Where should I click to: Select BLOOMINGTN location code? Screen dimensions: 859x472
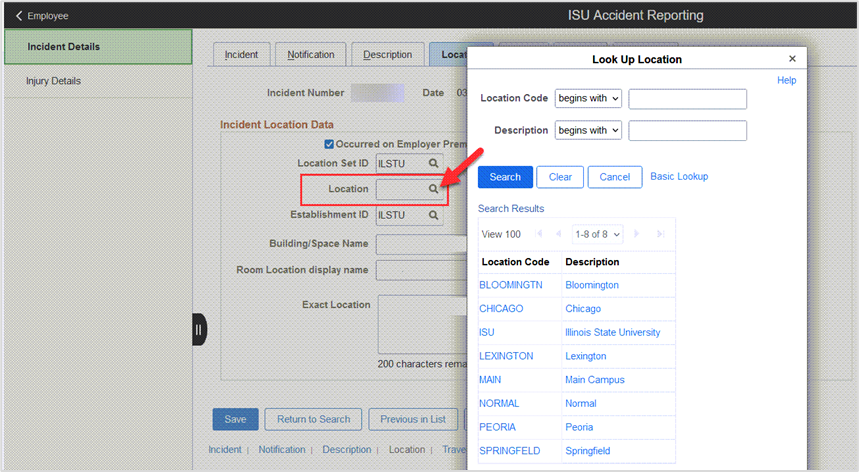click(x=511, y=285)
